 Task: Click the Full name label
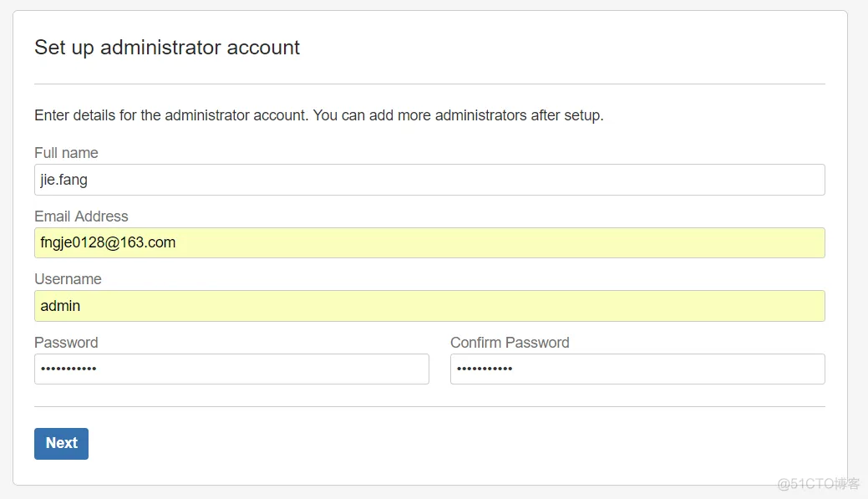[67, 153]
